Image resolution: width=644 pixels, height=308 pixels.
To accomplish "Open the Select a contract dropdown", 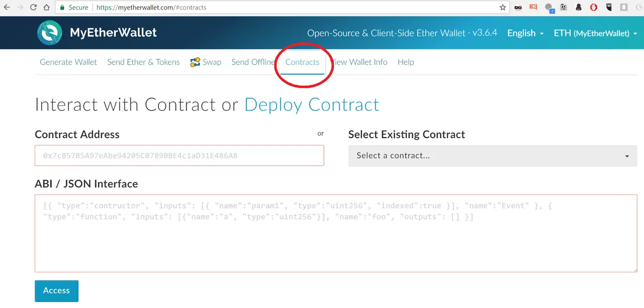I will pos(493,156).
